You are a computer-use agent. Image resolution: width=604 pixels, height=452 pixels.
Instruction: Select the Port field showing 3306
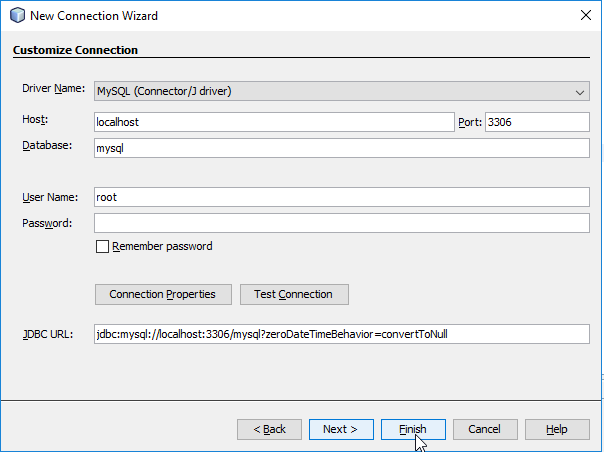pyautogui.click(x=537, y=122)
